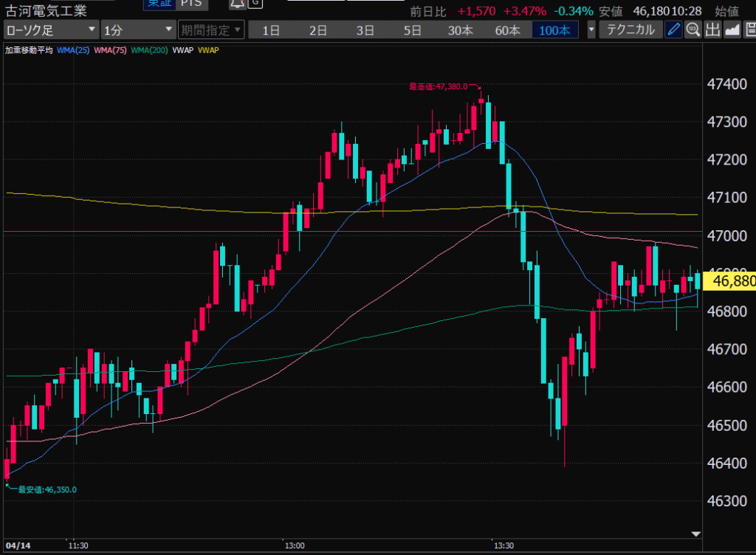Image resolution: width=756 pixels, height=555 pixels.
Task: Click the small triangle at chart bottom-right
Action: pos(695,533)
